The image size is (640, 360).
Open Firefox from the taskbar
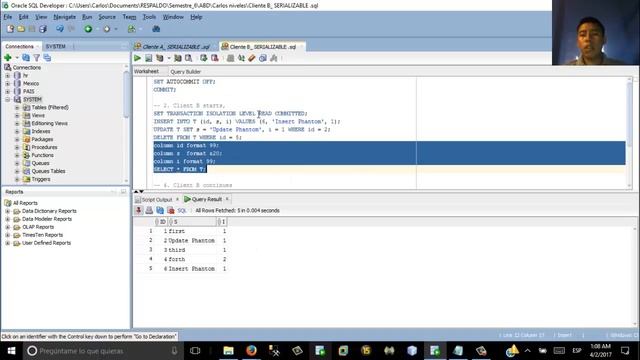pyautogui.click(x=251, y=351)
